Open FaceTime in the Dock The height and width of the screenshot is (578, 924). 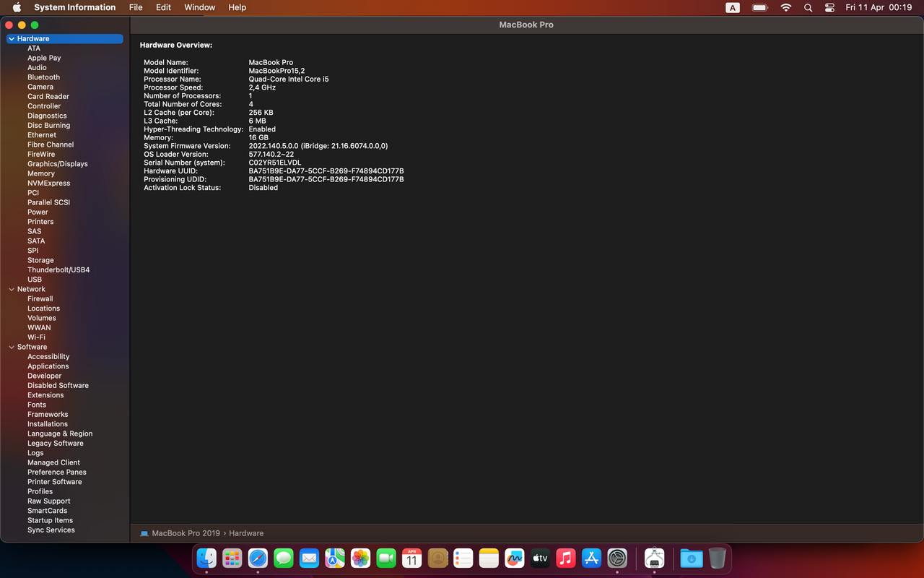[x=386, y=558]
